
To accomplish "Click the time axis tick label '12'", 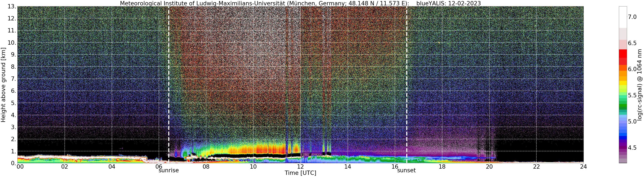I will click(x=300, y=167).
